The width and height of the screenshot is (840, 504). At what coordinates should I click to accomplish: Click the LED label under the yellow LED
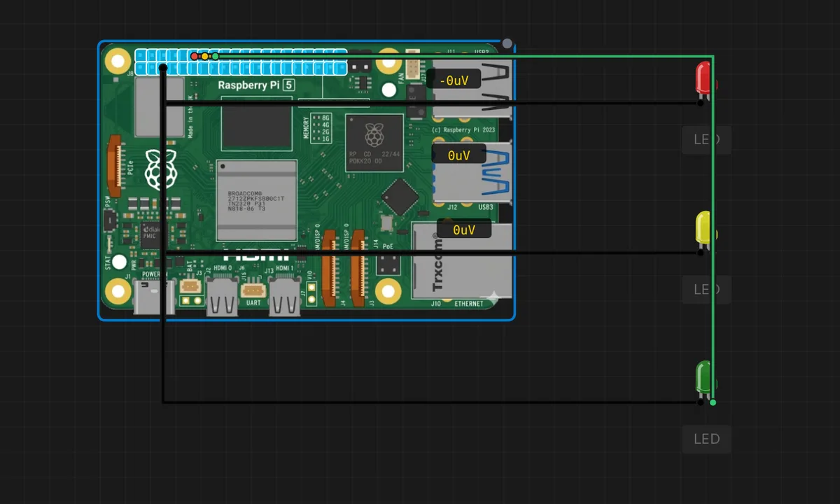click(x=706, y=289)
